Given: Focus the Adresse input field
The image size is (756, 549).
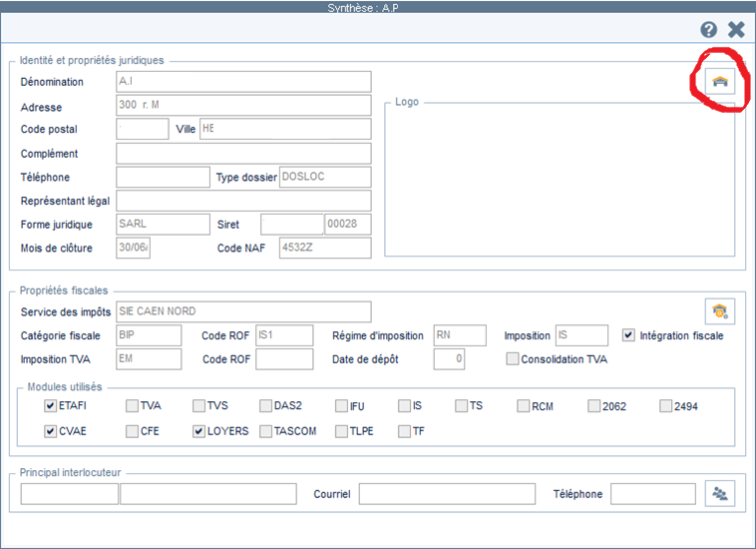Looking at the screenshot, I should pos(243,105).
